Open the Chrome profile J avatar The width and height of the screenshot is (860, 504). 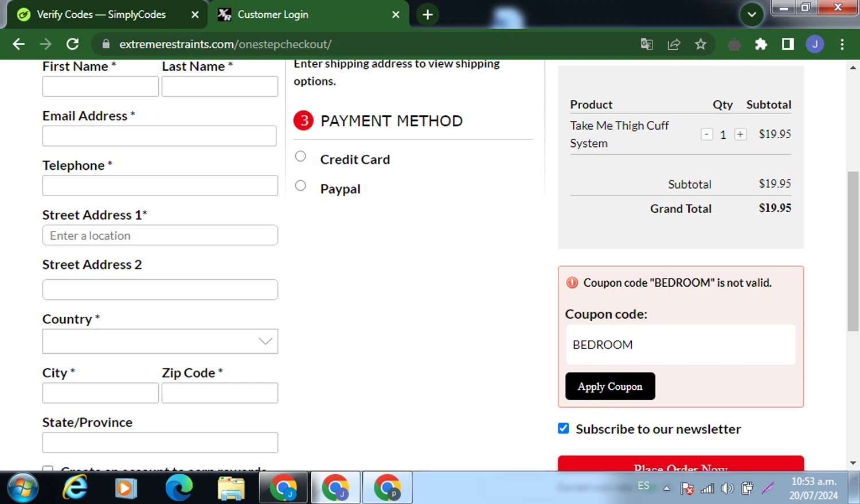[815, 44]
